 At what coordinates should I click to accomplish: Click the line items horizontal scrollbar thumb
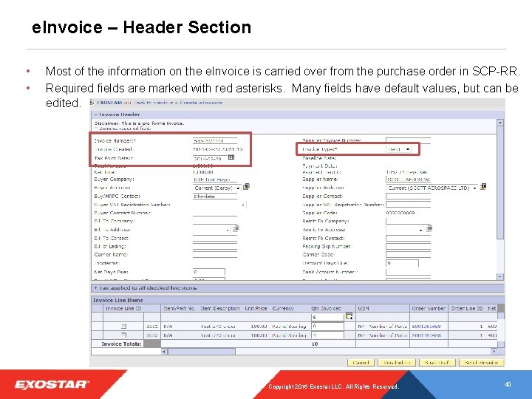pos(202,352)
